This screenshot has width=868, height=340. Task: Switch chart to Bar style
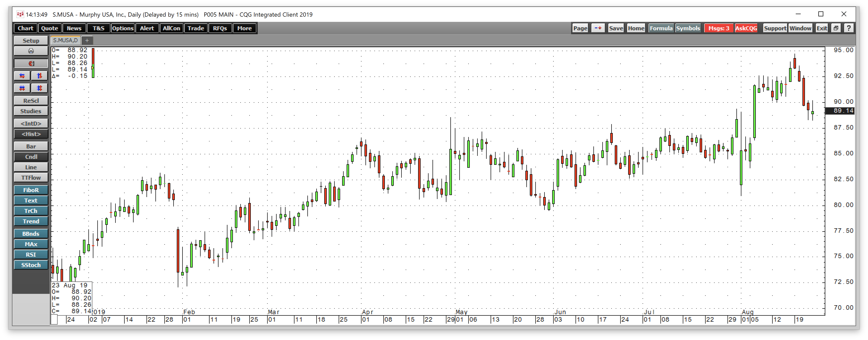(31, 146)
